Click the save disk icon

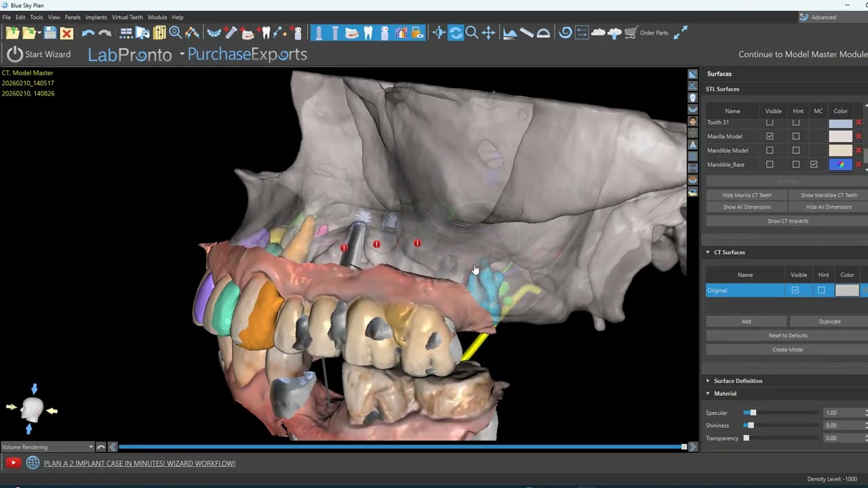(50, 33)
